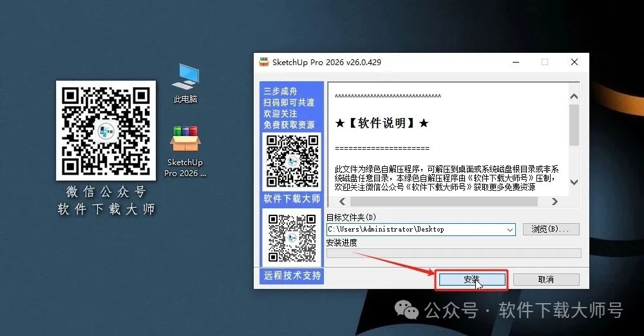Viewport: 644px width, 336px height.
Task: Click the 【软件说明】 heading text
Action: pyautogui.click(x=382, y=123)
